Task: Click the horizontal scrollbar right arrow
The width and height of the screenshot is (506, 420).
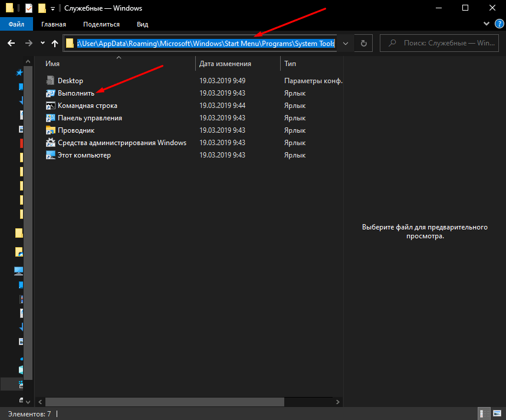Action: coord(338,402)
